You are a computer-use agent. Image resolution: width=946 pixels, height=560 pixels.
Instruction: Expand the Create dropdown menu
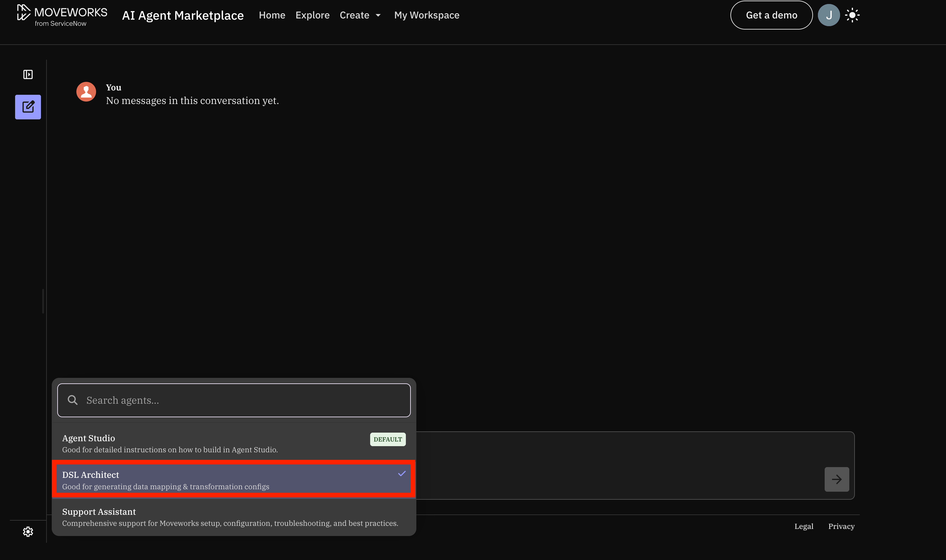(x=360, y=15)
